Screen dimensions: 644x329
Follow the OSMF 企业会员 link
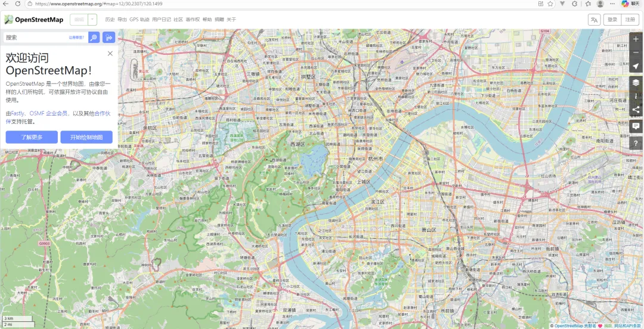click(x=48, y=113)
